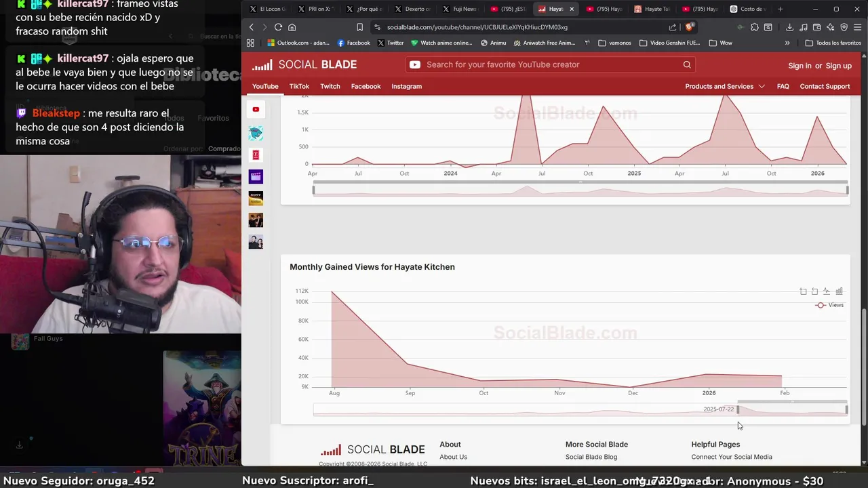868x488 pixels.
Task: Select the Twitch platform tab
Action: 330,86
